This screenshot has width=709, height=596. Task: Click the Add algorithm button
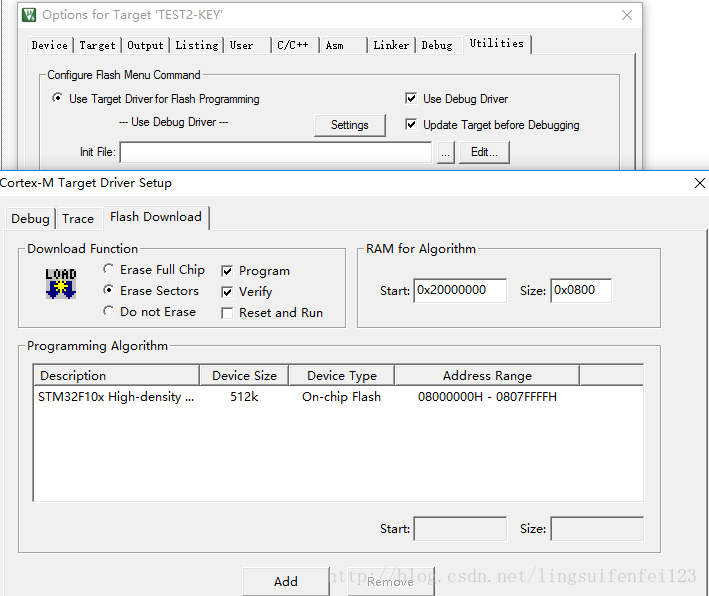click(286, 581)
